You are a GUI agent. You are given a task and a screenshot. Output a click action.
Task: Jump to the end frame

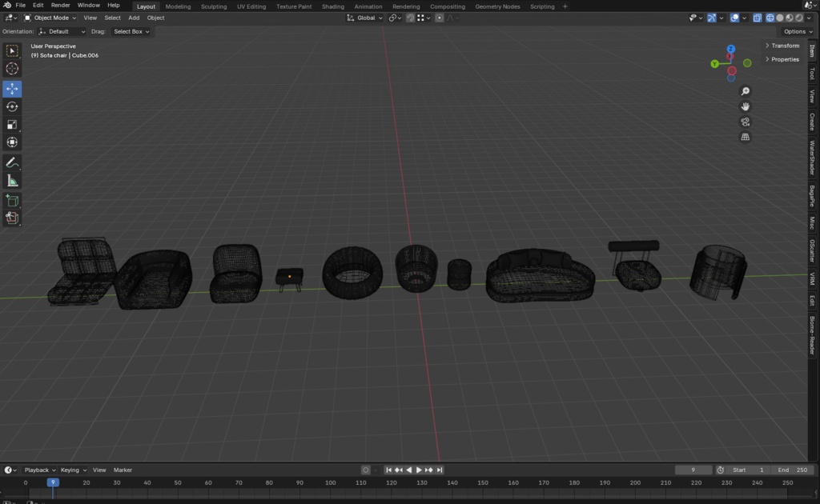click(x=440, y=470)
